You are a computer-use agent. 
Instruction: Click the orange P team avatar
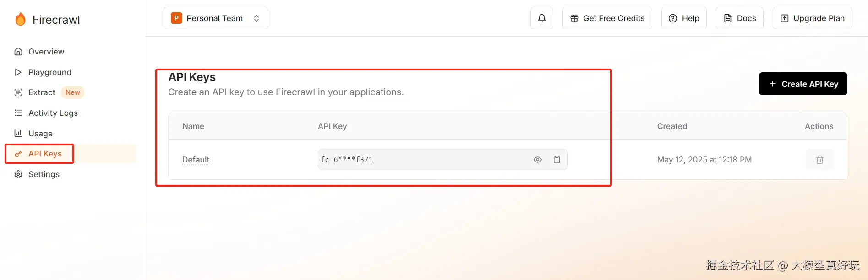[176, 18]
